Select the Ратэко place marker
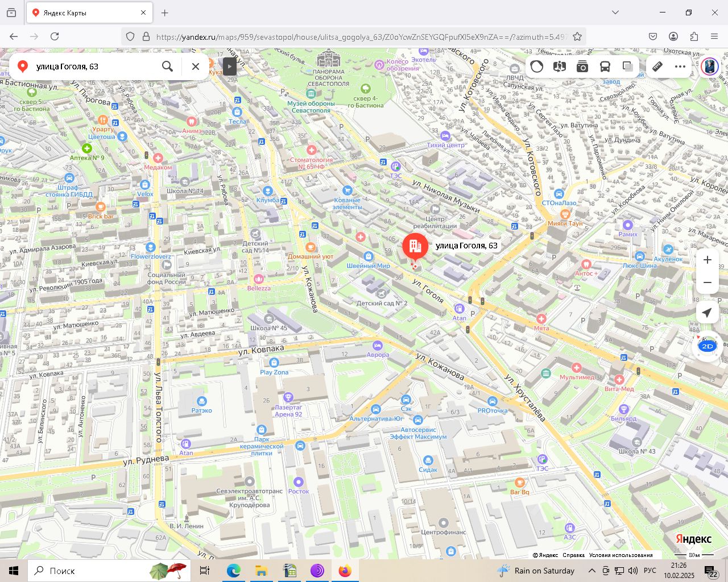Screen dimensions: 728x582 click(x=201, y=401)
